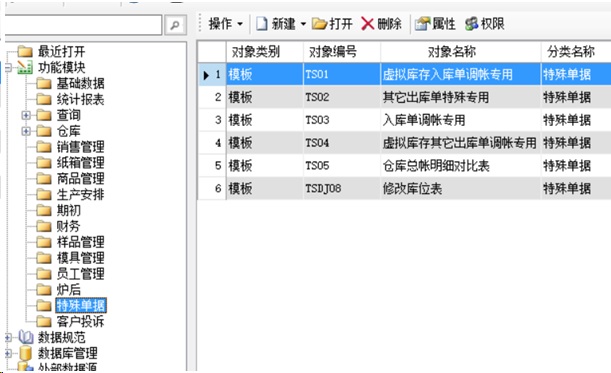611x373 pixels.
Task: Select the 数据库管理 database cylinder icon
Action: click(25, 353)
